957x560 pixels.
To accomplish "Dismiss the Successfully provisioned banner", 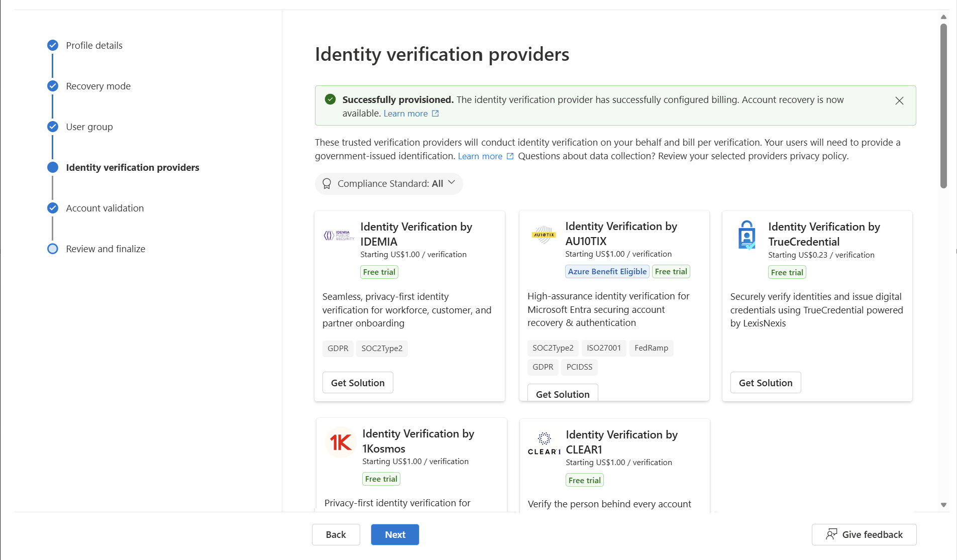I will (x=899, y=100).
